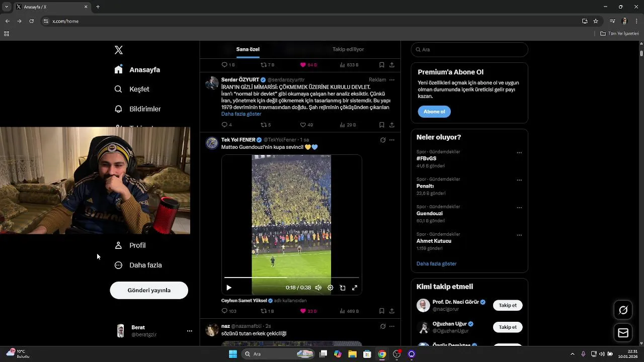Open options for Penaltı trend
Viewport: 644px width, 362px height.
519,180
